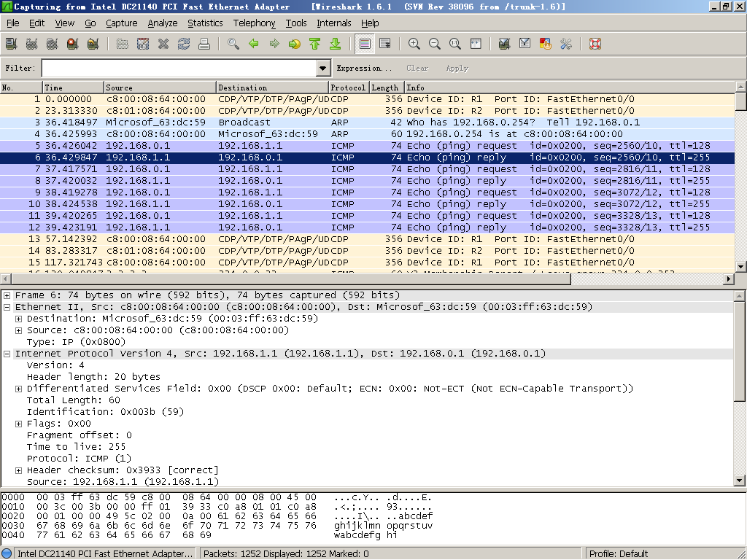
Task: Close this capture file icon
Action: pyautogui.click(x=163, y=44)
